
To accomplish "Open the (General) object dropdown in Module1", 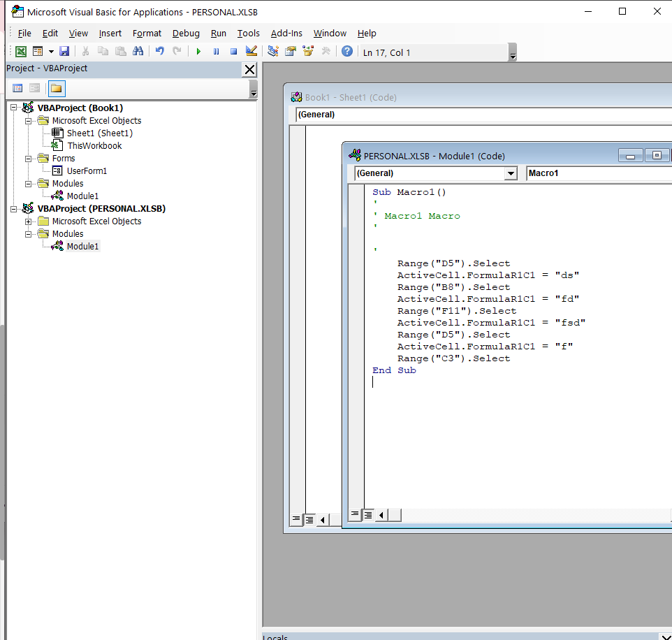I will pyautogui.click(x=511, y=173).
